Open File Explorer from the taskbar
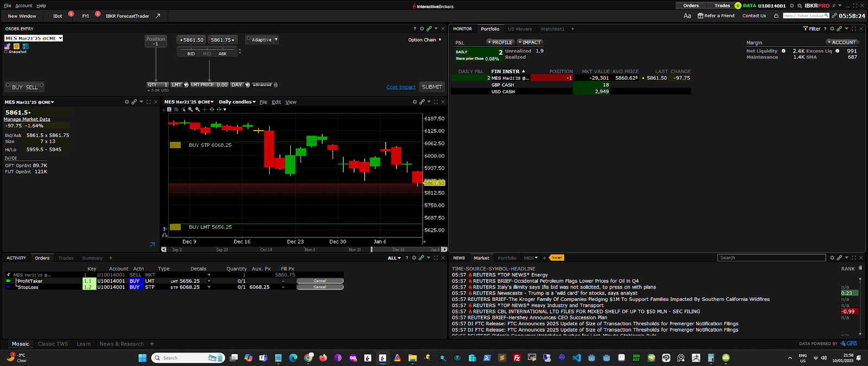 pos(412,358)
